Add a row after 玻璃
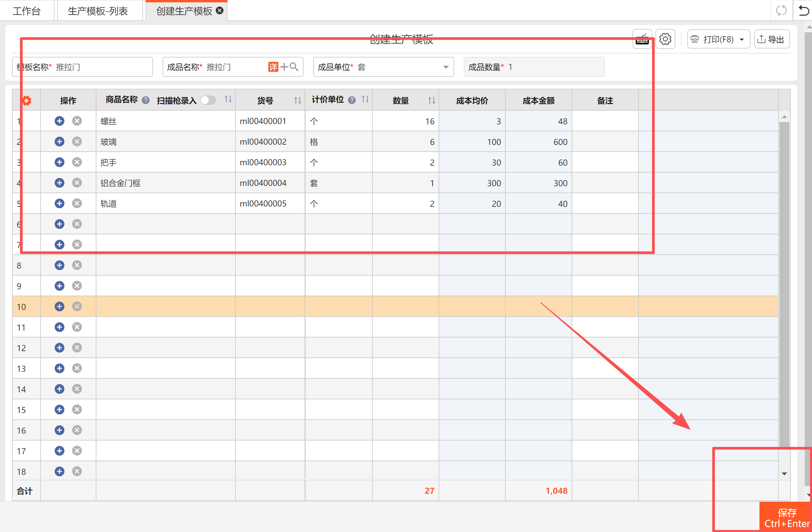Image resolution: width=812 pixels, height=532 pixels. [x=60, y=142]
